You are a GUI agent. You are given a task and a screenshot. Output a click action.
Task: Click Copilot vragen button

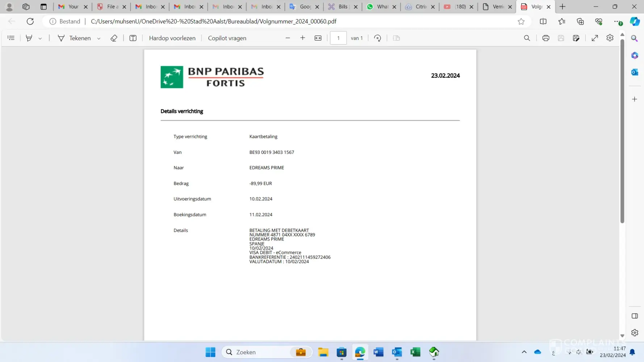(x=227, y=38)
